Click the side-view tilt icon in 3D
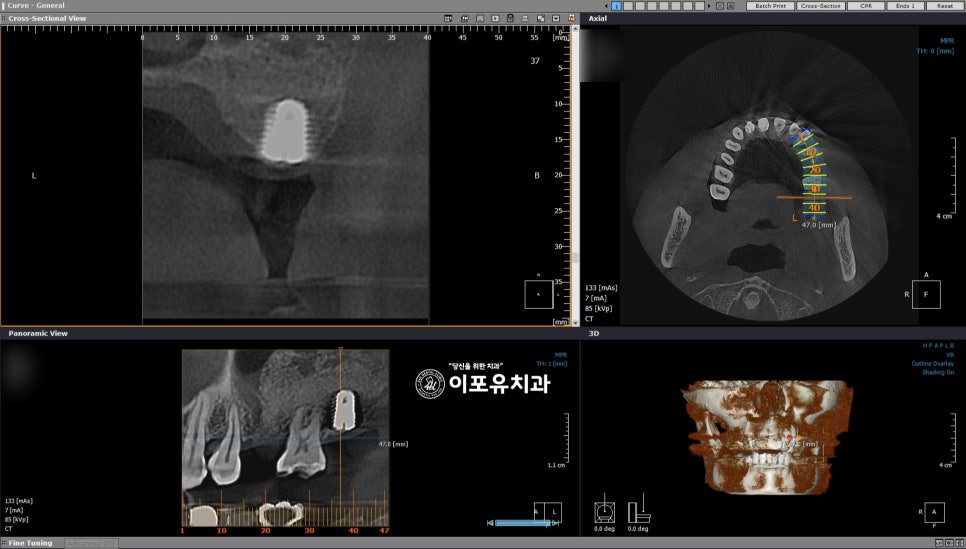The height and width of the screenshot is (549, 966). coord(639,510)
